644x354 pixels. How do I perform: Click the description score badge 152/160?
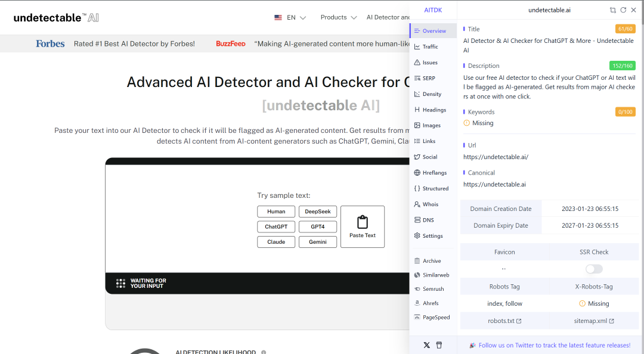[622, 66]
